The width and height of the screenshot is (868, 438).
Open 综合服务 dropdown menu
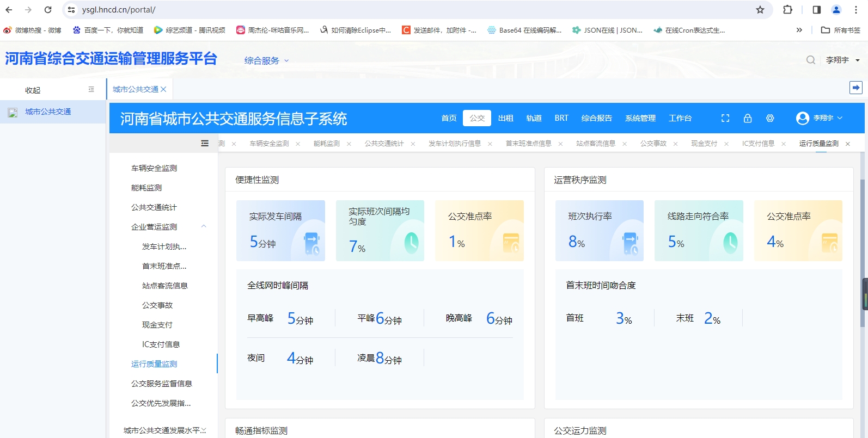(266, 60)
